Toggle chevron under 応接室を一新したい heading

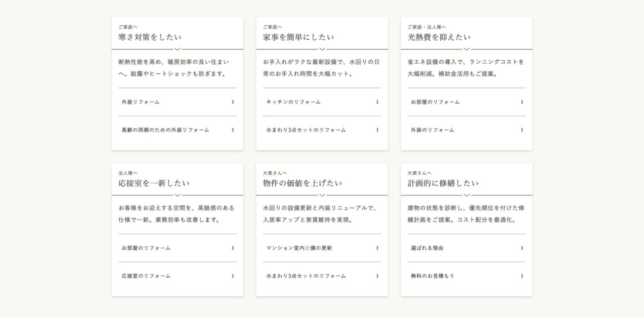click(x=177, y=195)
